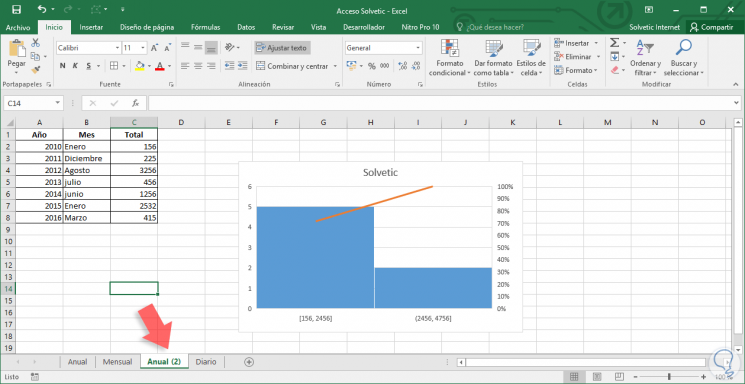Click the fill color bucket icon
The height and width of the screenshot is (384, 745).
click(139, 66)
